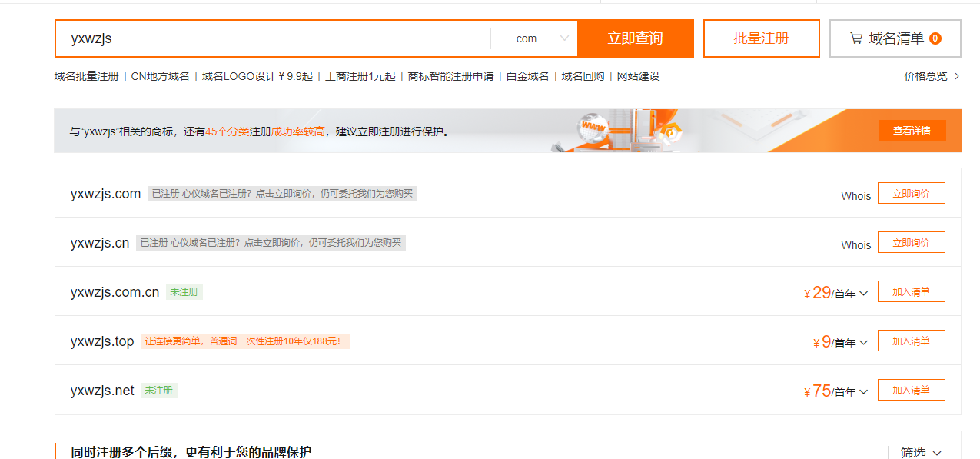Viewport: 980px width, 459px height.
Task: Click the 同时注册多个后缀 heading
Action: 191,452
